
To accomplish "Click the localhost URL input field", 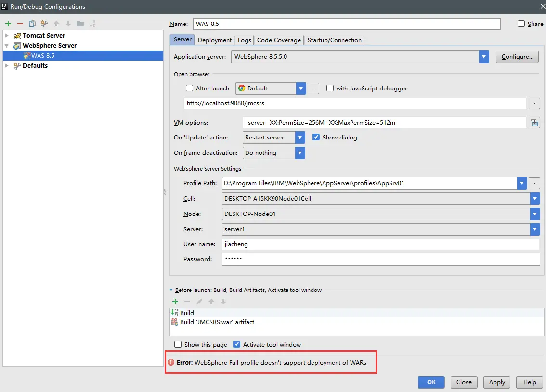I will click(x=355, y=103).
